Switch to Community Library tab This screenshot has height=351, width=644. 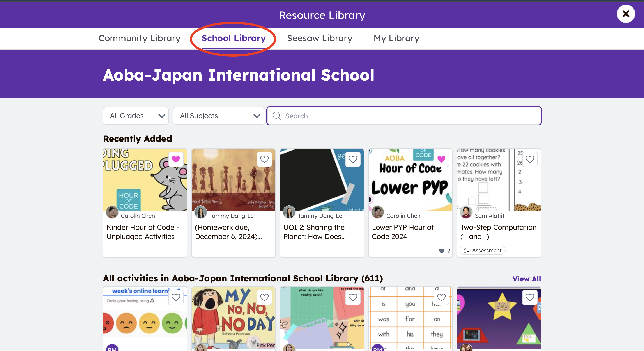point(140,38)
